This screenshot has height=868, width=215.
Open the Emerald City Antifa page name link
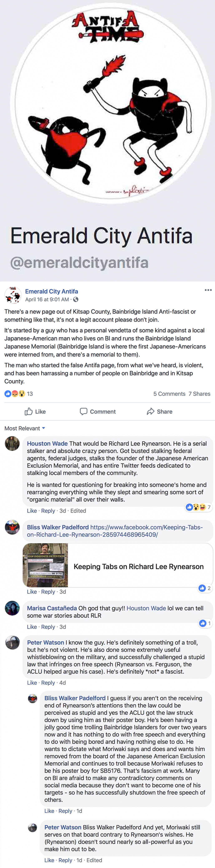click(x=52, y=291)
